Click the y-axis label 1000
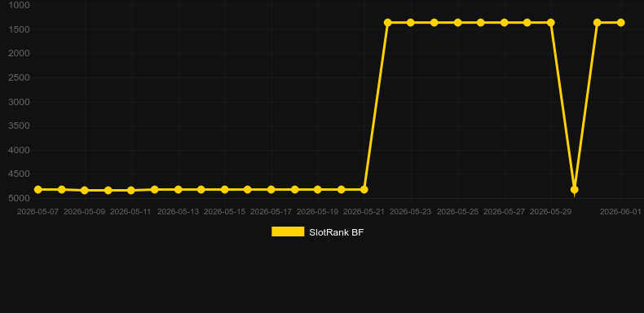 pos(19,5)
